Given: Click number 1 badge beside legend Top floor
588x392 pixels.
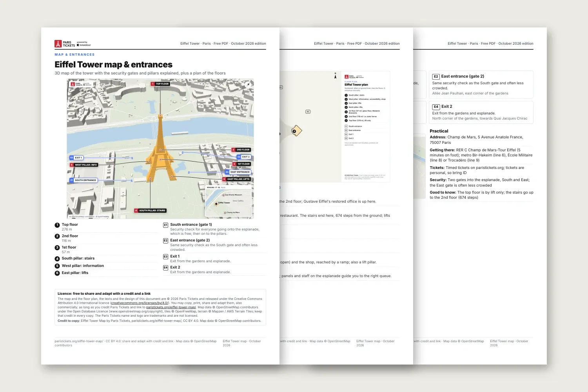Looking at the screenshot, I should (x=57, y=225).
